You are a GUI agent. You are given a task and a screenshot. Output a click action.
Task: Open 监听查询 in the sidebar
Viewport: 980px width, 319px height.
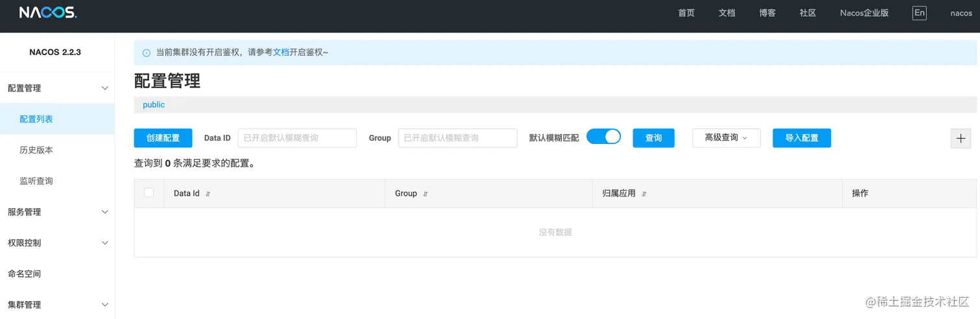(x=57, y=181)
